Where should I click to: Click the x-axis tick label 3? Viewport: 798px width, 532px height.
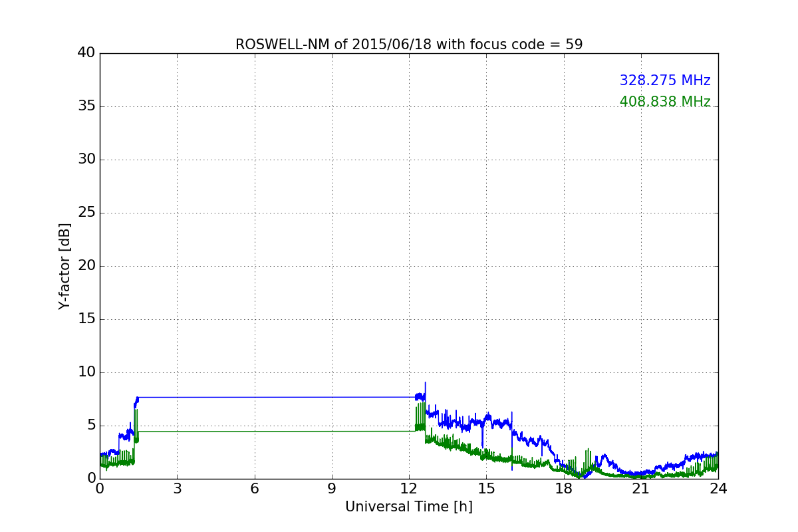(177, 489)
